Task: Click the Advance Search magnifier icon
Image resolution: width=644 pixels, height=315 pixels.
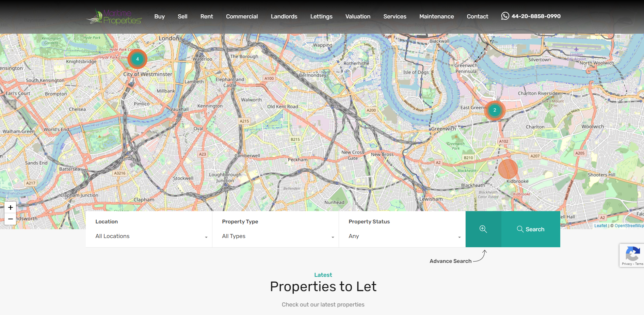Action: (483, 229)
